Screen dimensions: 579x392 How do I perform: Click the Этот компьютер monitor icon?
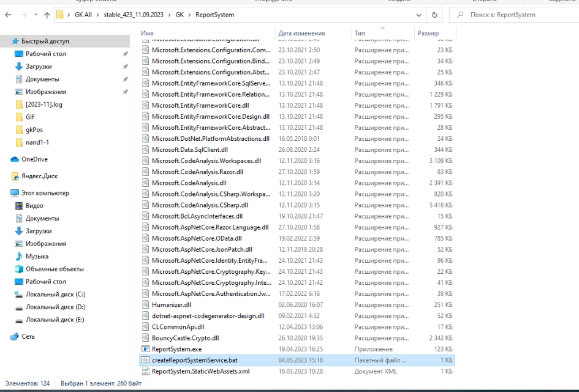click(x=15, y=193)
